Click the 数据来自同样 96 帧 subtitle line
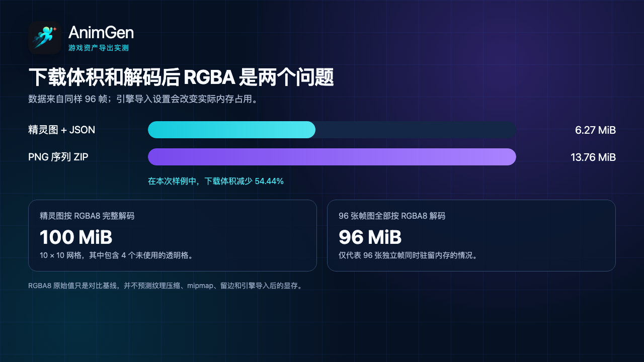The image size is (644, 362). (144, 99)
